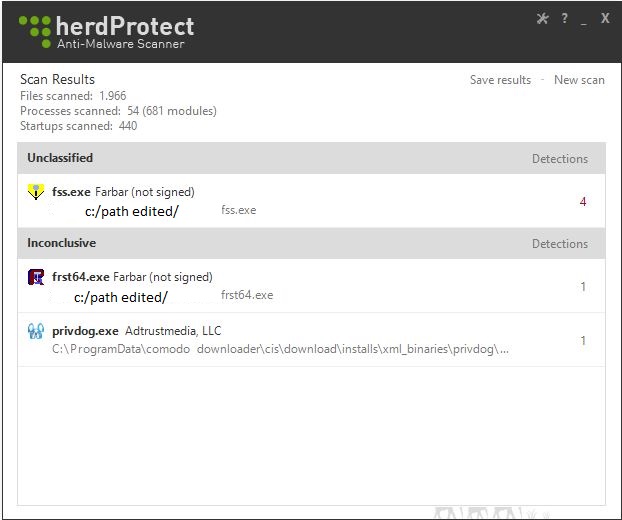This screenshot has height=520, width=622.
Task: Close the herdProtect scanner window
Action: [x=605, y=19]
